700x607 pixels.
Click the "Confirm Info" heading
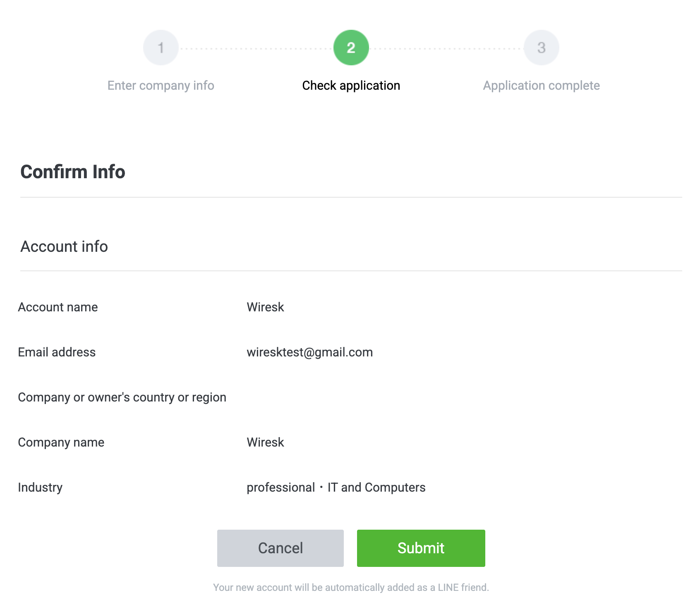[x=73, y=172]
